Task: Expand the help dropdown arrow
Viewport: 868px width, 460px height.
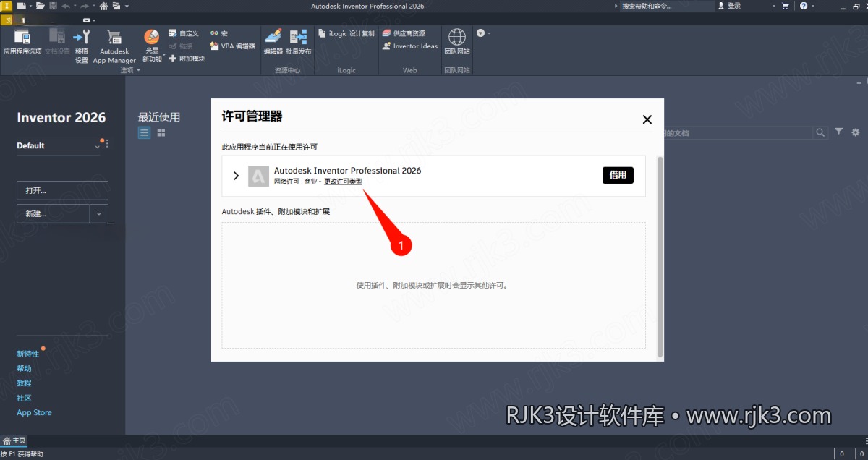Action: (x=812, y=6)
